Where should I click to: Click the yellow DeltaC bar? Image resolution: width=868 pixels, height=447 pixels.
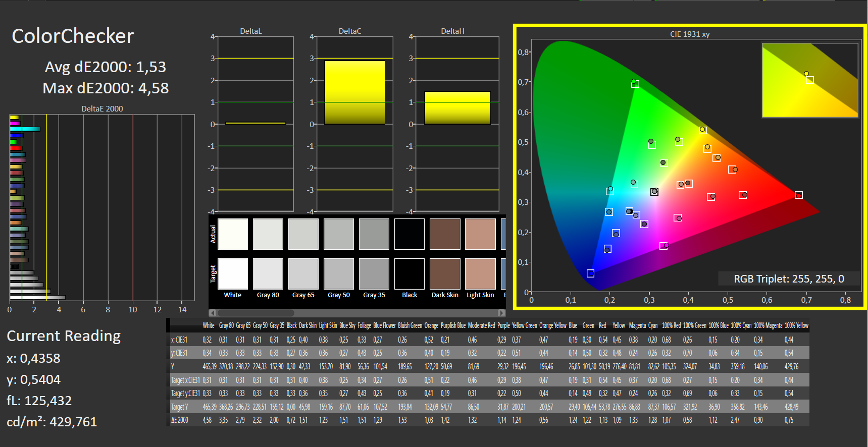pos(354,92)
